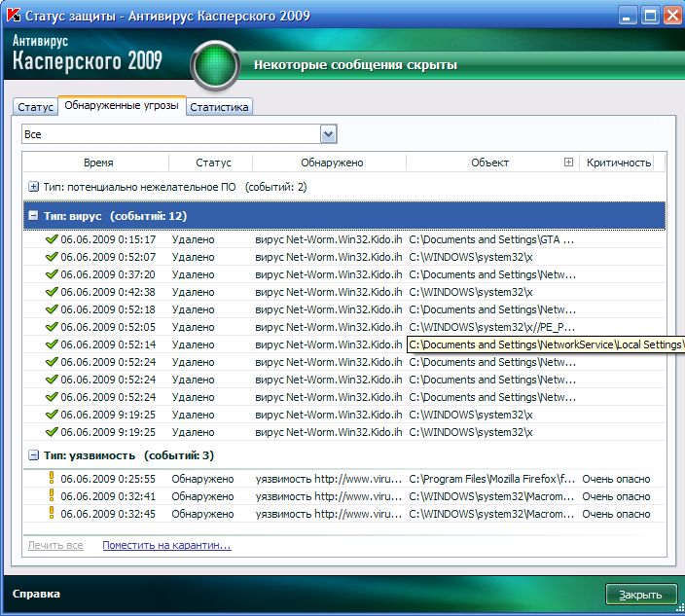The height and width of the screenshot is (616, 685).
Task: Open the Справка help link
Action: (36, 594)
